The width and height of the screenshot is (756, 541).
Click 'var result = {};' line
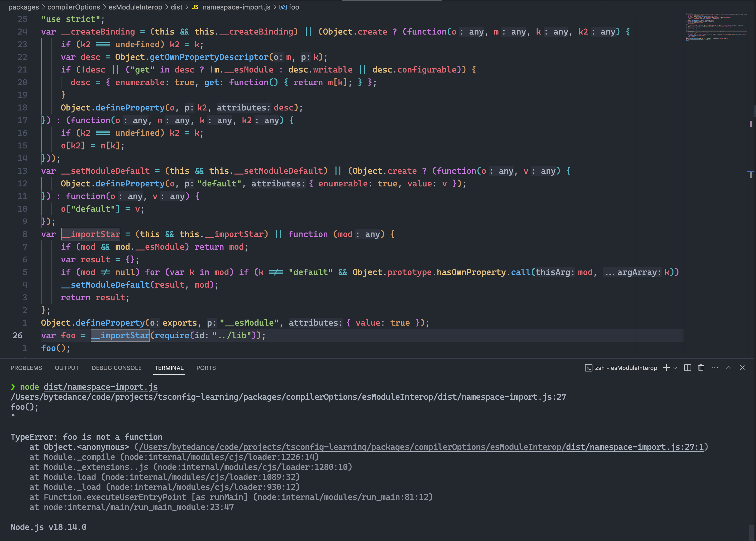pos(100,259)
